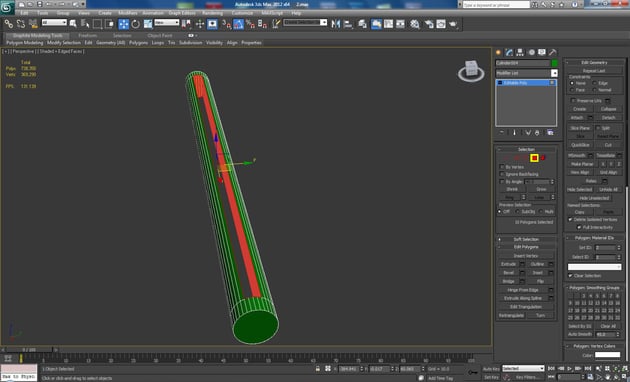Click the Mirror tool icon
Image resolution: width=630 pixels, height=382 pixels.
335,24
